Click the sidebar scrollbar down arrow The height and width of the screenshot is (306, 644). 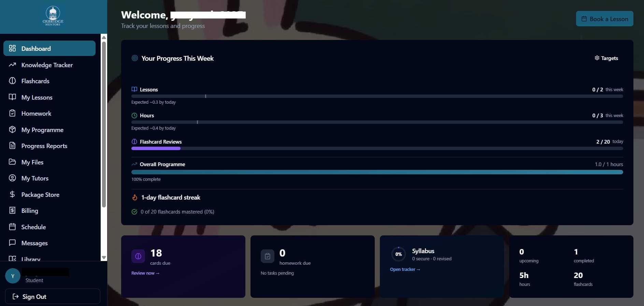pyautogui.click(x=104, y=258)
